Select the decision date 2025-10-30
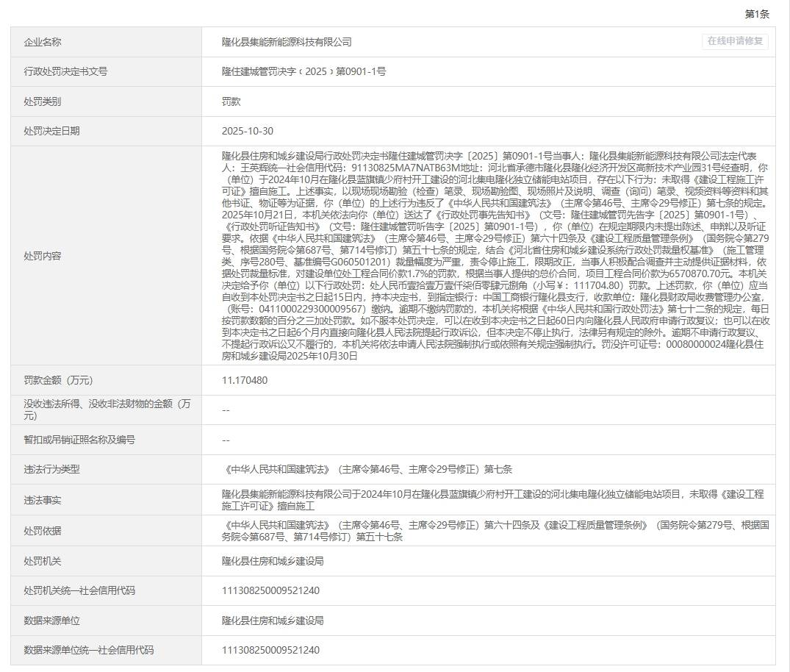This screenshot has width=790, height=672. (x=248, y=131)
